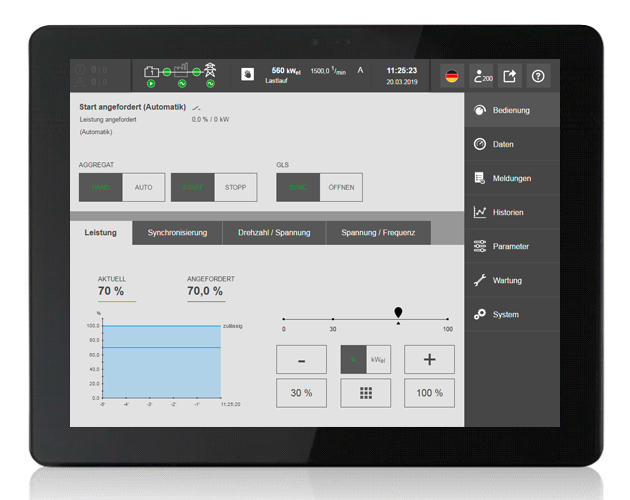The image size is (630, 500).
Task: Switch aggregate to HAND mode
Action: click(100, 187)
